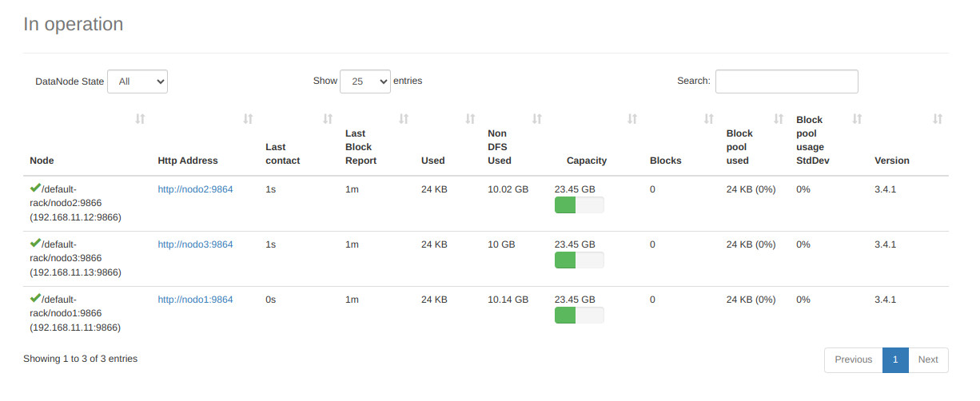Click sort arrows for Used column
This screenshot has height=401, width=980.
[470, 119]
